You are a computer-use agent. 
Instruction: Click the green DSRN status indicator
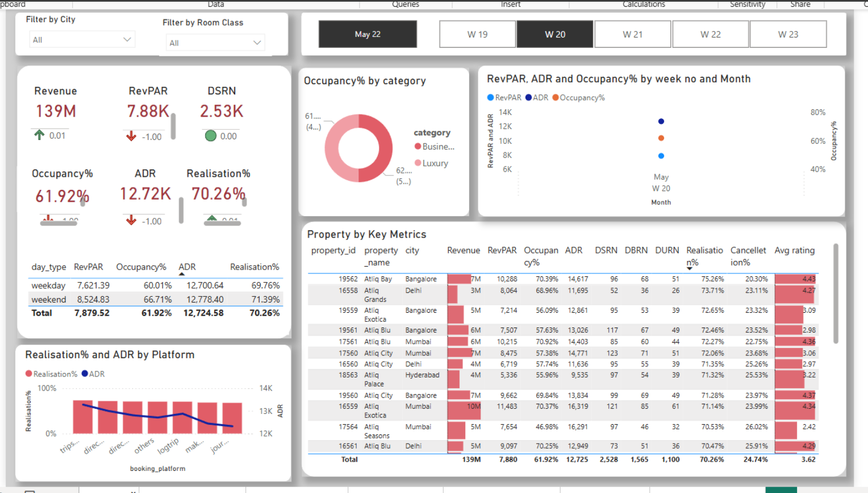click(x=210, y=136)
